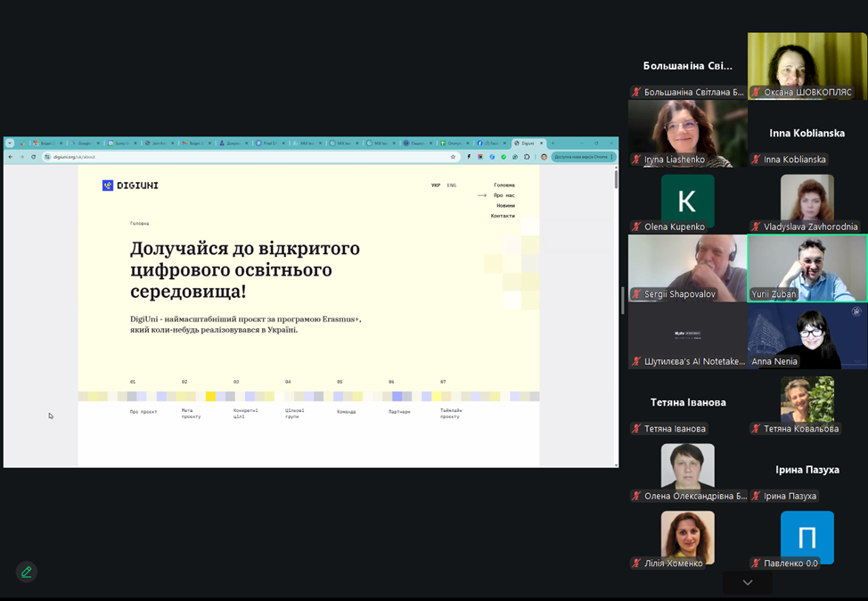Open the Контакти menu item
This screenshot has height=601, width=868.
[503, 216]
